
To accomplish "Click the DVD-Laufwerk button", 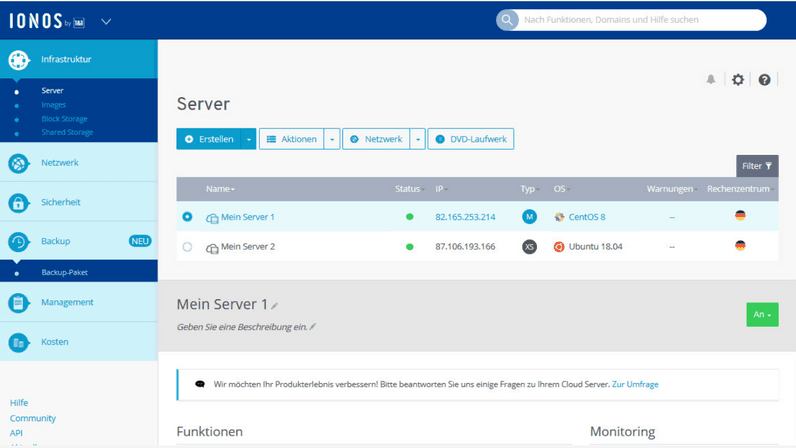I will click(471, 140).
